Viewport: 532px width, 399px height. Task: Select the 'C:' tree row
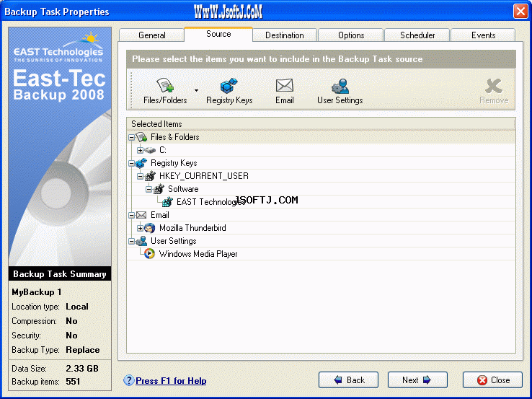tap(321, 150)
